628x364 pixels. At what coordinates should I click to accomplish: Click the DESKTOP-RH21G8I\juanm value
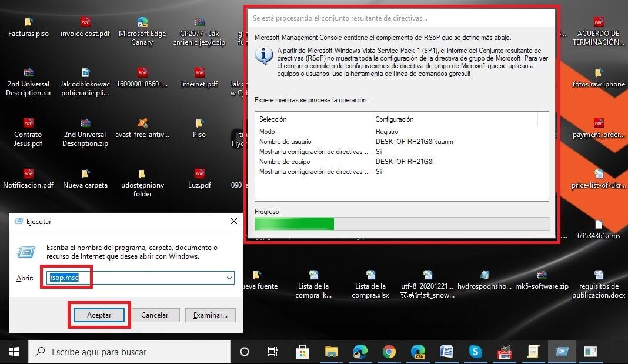tap(414, 142)
